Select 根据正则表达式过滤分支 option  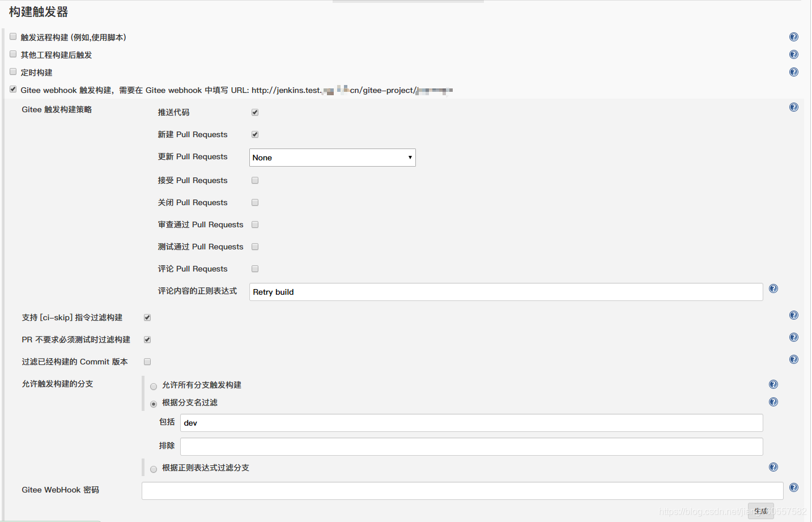pos(154,469)
